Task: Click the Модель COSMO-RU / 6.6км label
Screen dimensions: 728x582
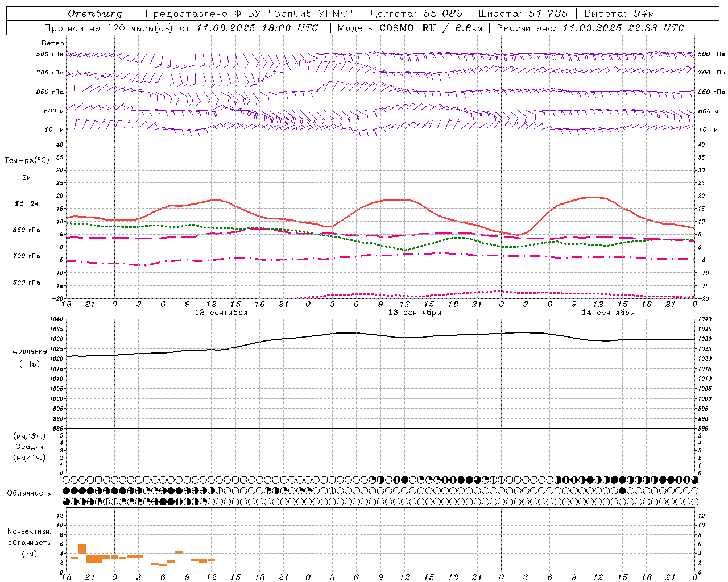Action: 409,28
